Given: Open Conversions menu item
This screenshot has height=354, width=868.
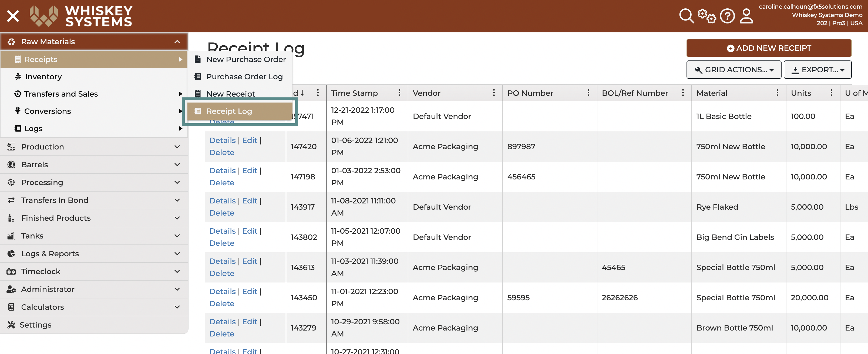Looking at the screenshot, I should pos(94,111).
